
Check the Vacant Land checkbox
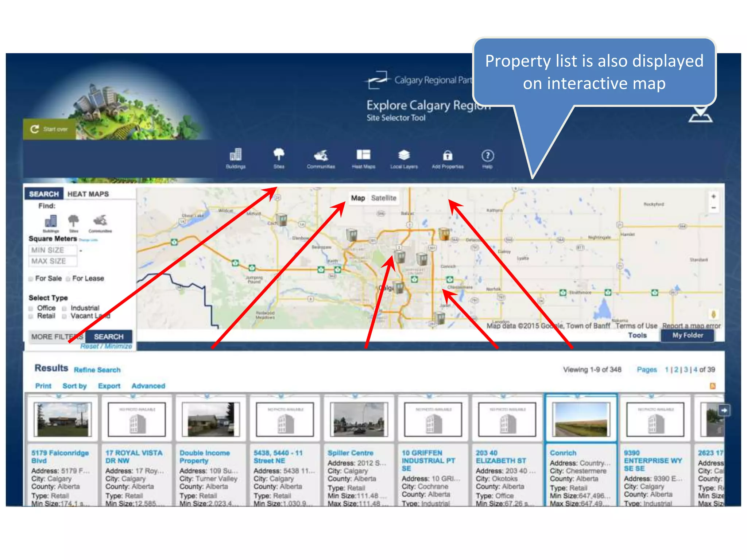click(x=64, y=316)
